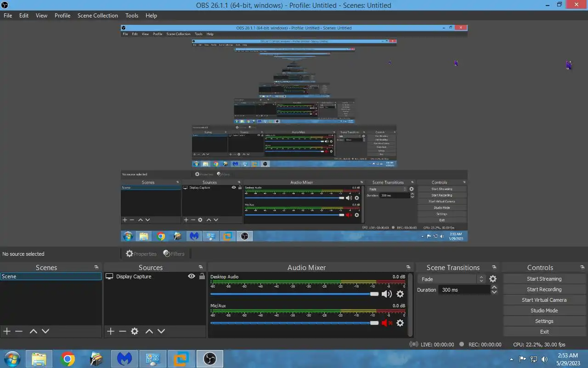The width and height of the screenshot is (588, 368).
Task: Pop out the Sources dock panel
Action: [201, 267]
